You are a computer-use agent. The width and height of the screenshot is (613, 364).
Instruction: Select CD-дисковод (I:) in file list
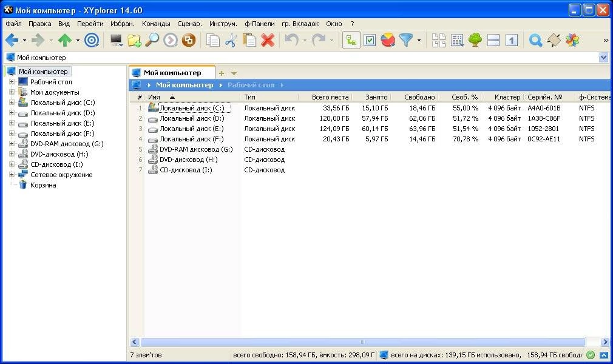click(x=186, y=170)
